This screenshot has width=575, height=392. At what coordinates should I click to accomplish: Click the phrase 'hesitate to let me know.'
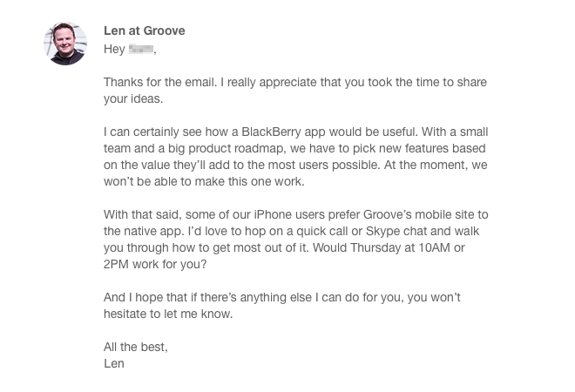pos(168,314)
